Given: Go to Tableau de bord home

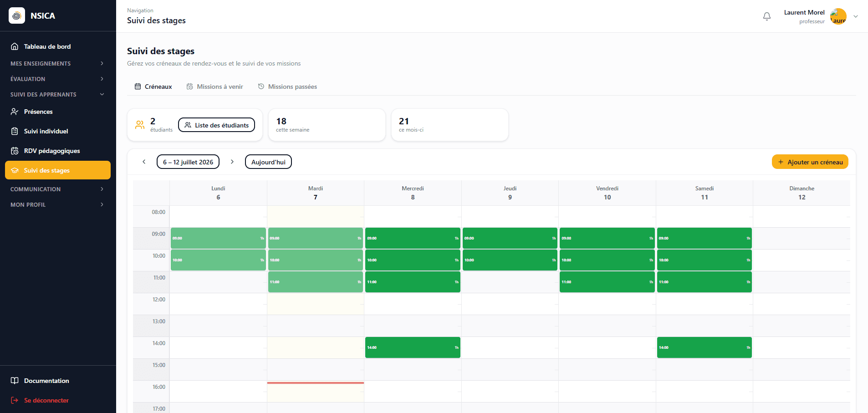Looking at the screenshot, I should (58, 46).
